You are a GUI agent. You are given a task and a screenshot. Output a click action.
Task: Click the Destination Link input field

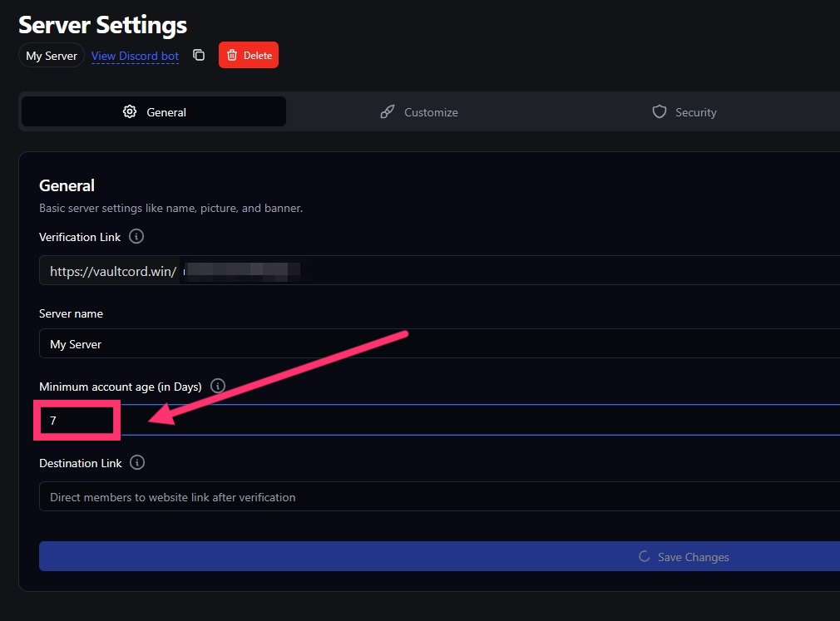[x=439, y=497]
